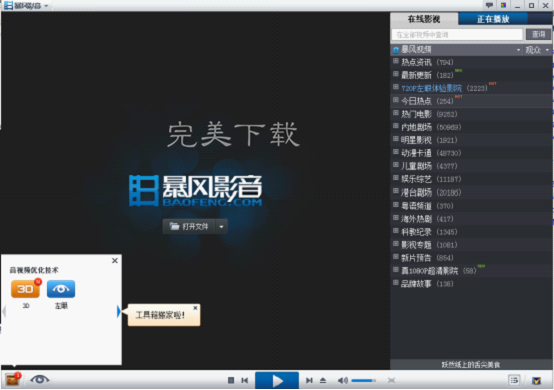Start playback with the big Play button
Image resolution: width=554 pixels, height=390 pixels.
(x=277, y=380)
